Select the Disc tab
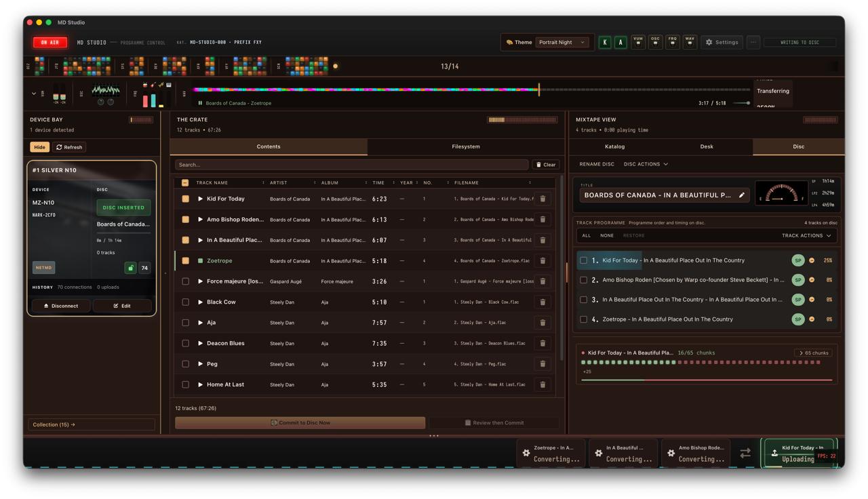Viewport: 868px width, 499px height. tap(799, 147)
